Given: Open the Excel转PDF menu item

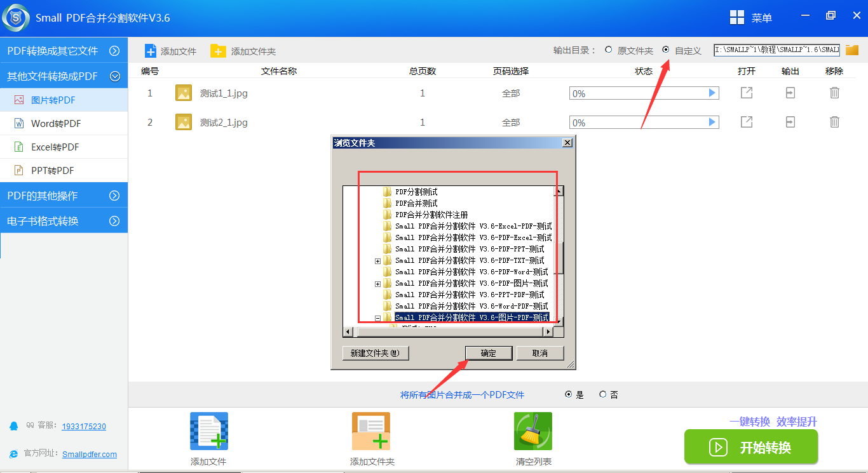Looking at the screenshot, I should pos(64,147).
